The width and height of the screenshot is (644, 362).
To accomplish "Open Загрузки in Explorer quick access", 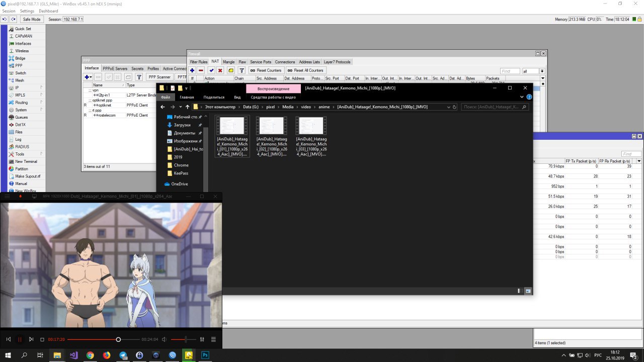I will pyautogui.click(x=182, y=125).
